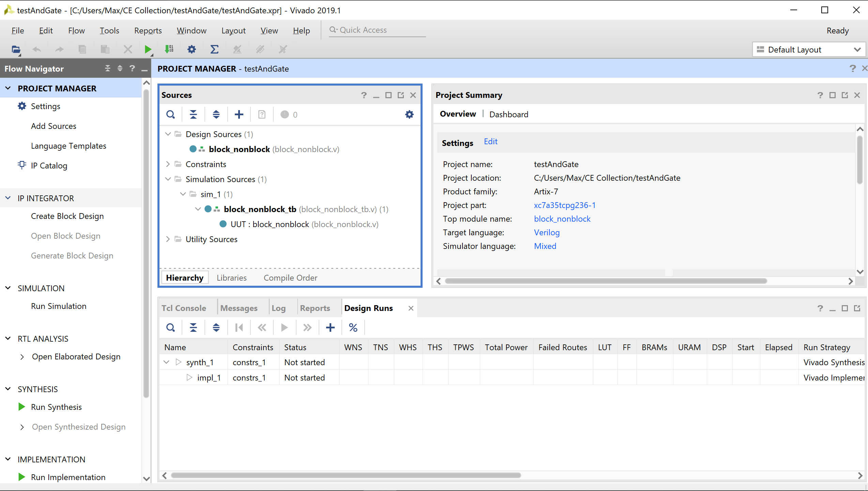Click the Design Runs horizontal scrollbar
The width and height of the screenshot is (868, 491).
tap(346, 475)
